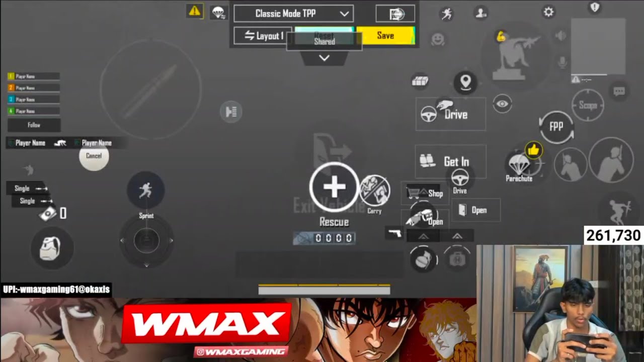Tap the Open door button
The height and width of the screenshot is (362, 644).
(476, 210)
